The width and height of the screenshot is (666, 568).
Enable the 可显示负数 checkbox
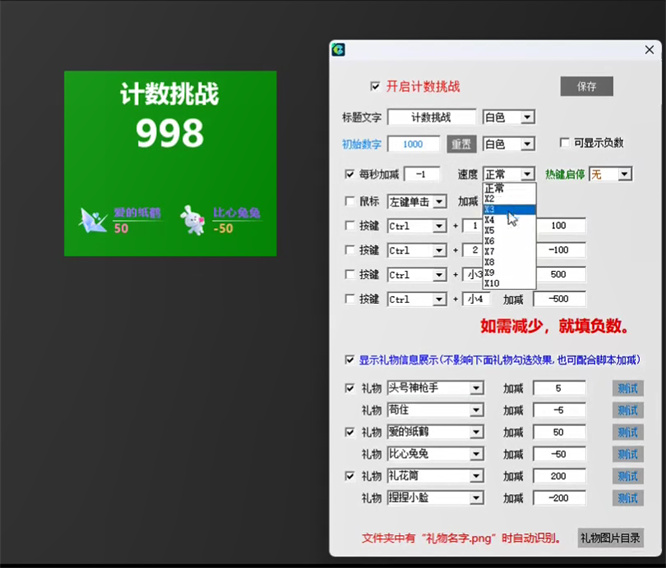[x=565, y=143]
